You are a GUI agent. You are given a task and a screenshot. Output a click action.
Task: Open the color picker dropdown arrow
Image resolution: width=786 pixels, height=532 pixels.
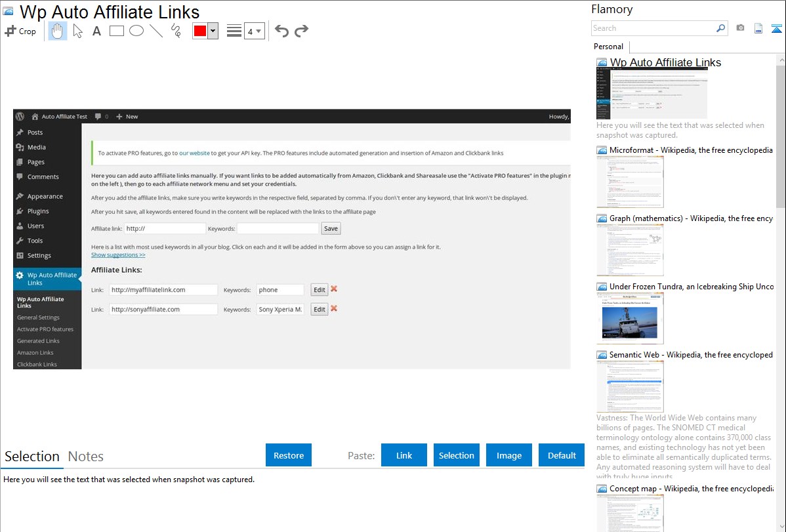pyautogui.click(x=213, y=31)
